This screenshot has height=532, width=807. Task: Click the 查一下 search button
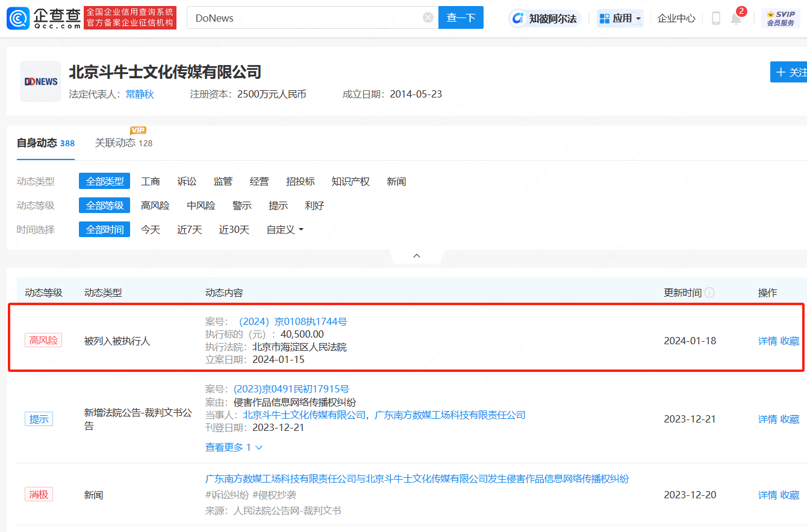461,17
